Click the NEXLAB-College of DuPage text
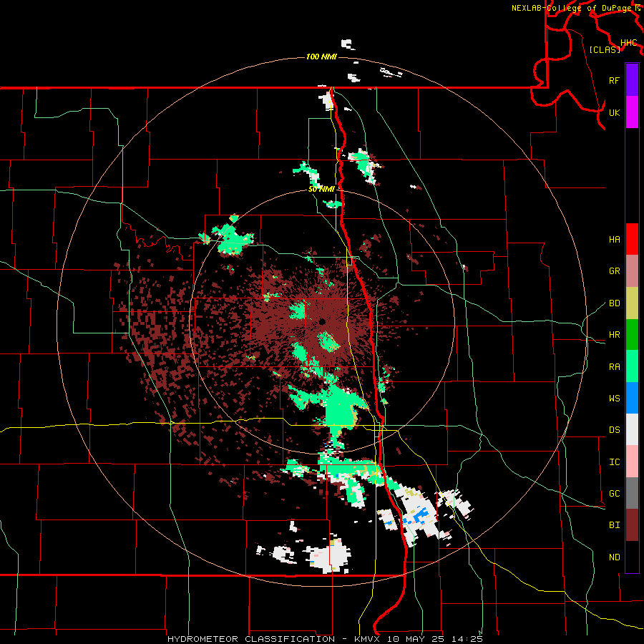The height and width of the screenshot is (644, 644). (572, 8)
